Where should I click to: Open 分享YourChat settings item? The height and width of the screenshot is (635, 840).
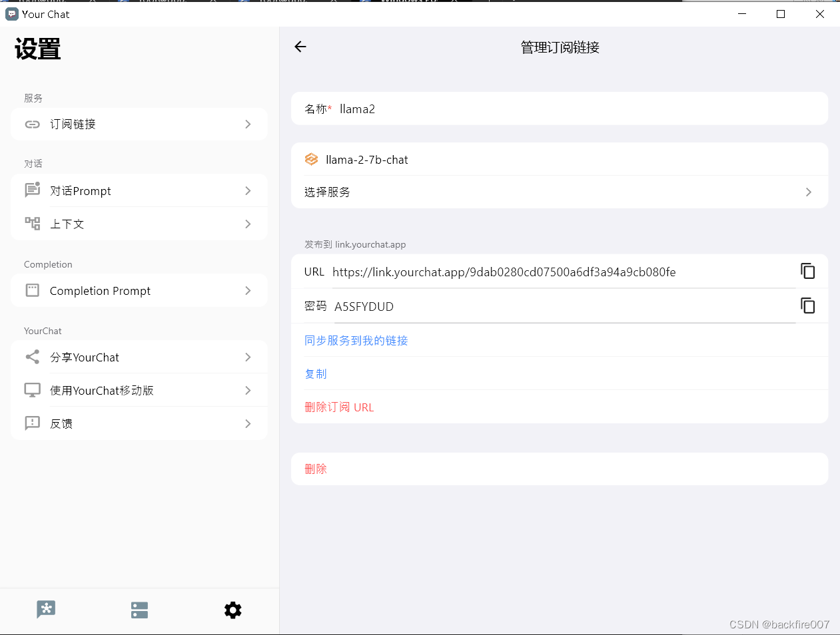tap(139, 357)
